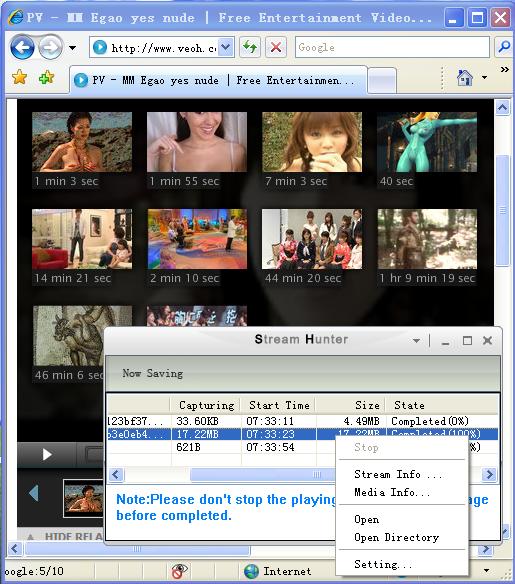Select the highlighted 17.22MB capture row
Viewport: 515px width, 584px height.
(303, 434)
